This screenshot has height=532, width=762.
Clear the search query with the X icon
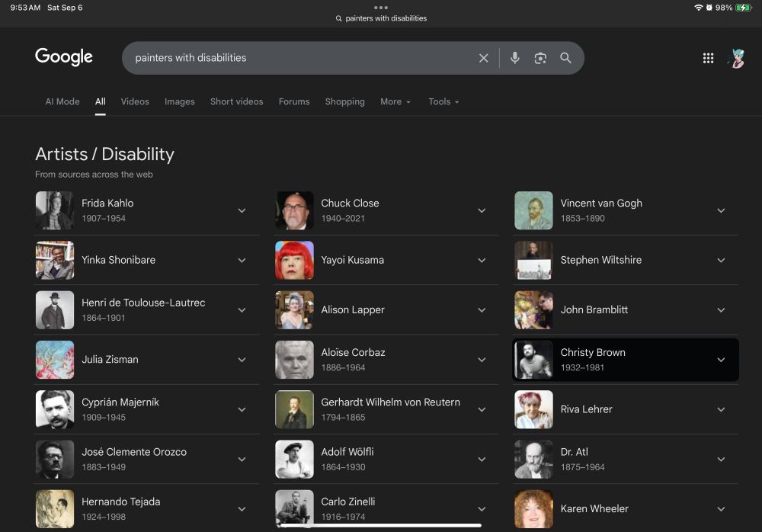[x=484, y=58]
